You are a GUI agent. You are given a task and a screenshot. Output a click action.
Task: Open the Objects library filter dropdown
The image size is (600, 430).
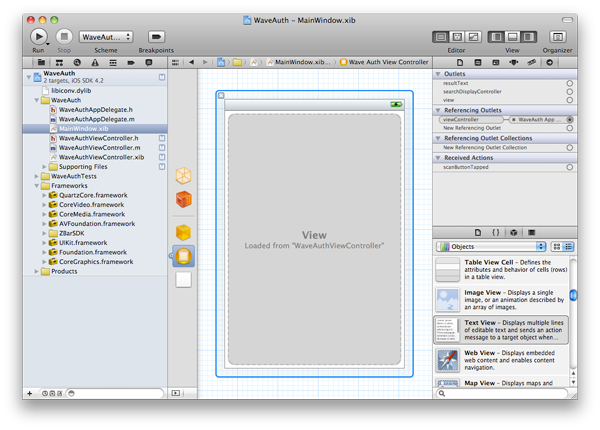pyautogui.click(x=491, y=247)
